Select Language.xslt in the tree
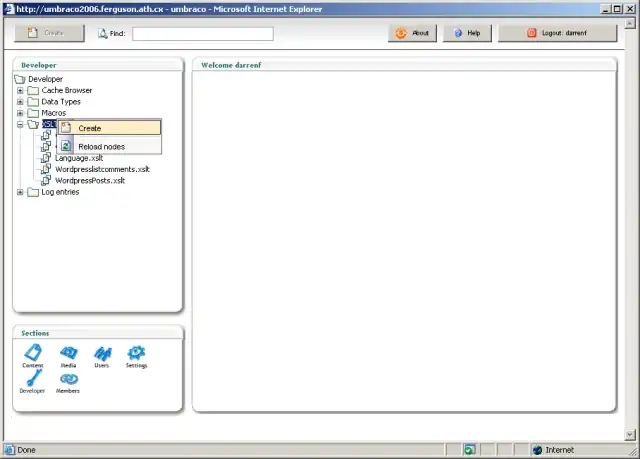Image resolution: width=640 pixels, height=459 pixels. (79, 158)
